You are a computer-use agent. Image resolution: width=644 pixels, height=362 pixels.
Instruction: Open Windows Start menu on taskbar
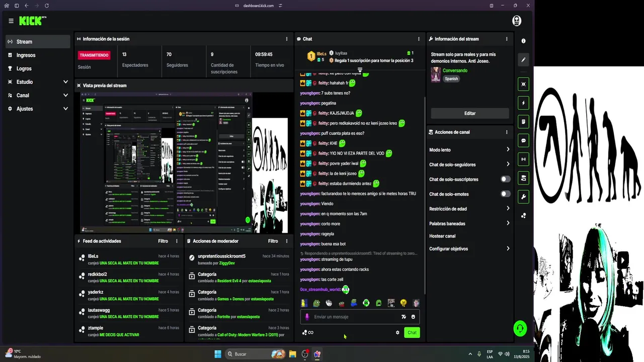click(218, 354)
